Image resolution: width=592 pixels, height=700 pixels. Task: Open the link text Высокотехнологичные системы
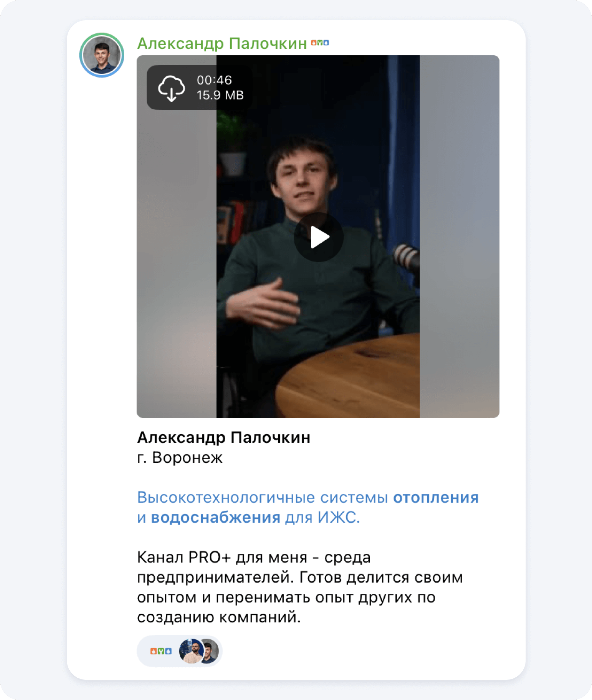tap(263, 497)
